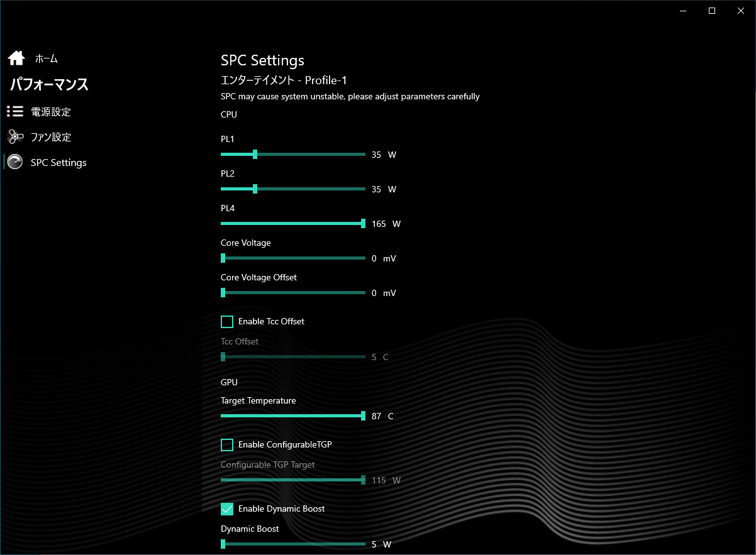Click the Core Voltage Offset slider
This screenshot has height=555, width=756.
293,292
